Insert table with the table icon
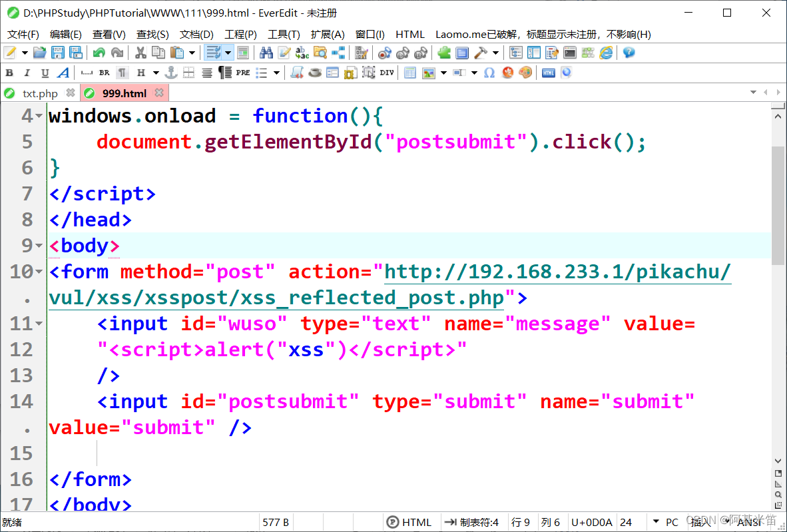The height and width of the screenshot is (532, 787). point(410,73)
